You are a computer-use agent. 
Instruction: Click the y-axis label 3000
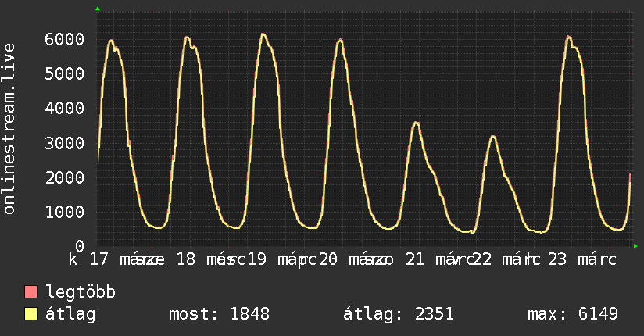(x=65, y=143)
